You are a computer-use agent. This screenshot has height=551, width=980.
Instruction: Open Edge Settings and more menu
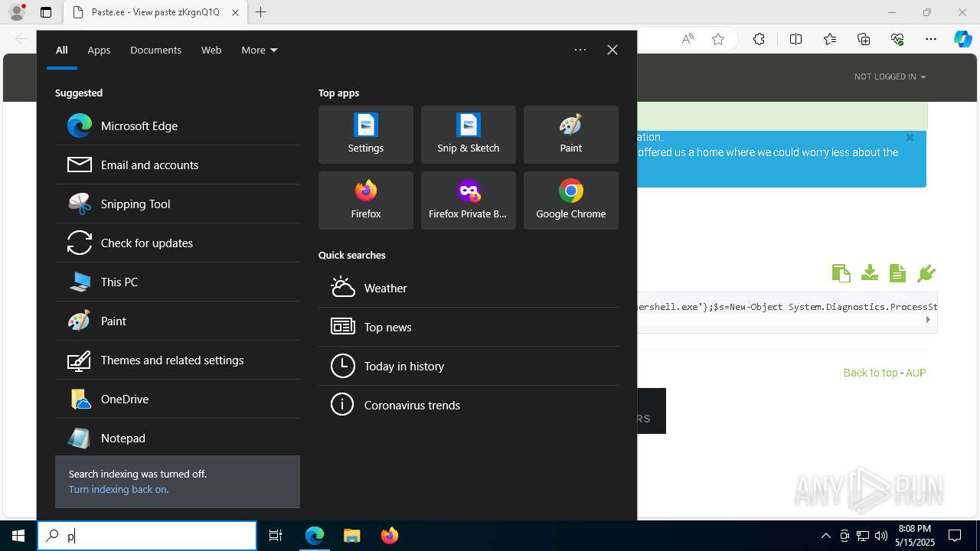[931, 39]
